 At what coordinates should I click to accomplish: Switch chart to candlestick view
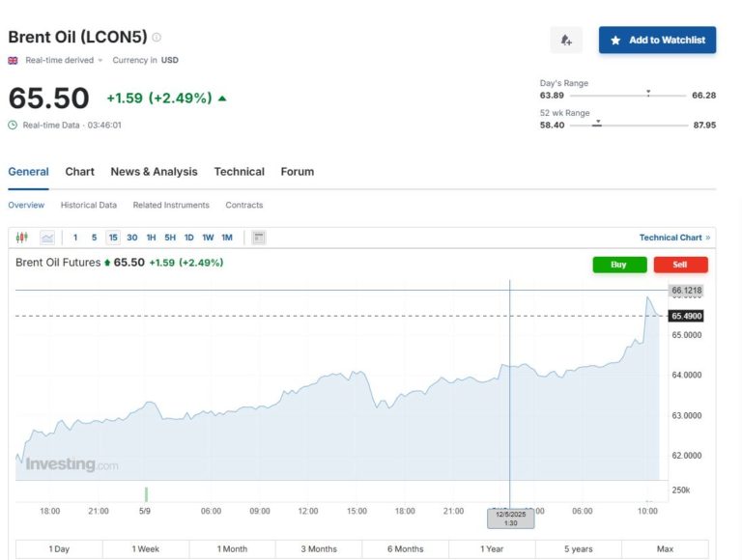(x=23, y=238)
